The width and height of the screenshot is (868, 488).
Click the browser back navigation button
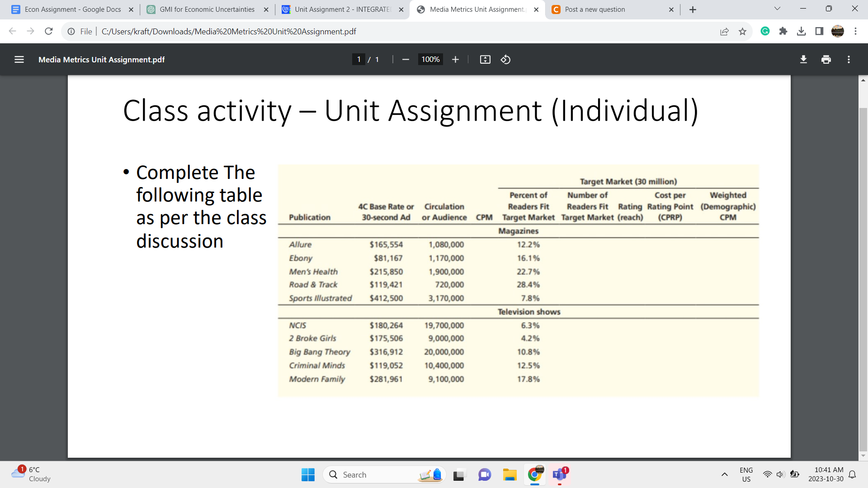[12, 31]
